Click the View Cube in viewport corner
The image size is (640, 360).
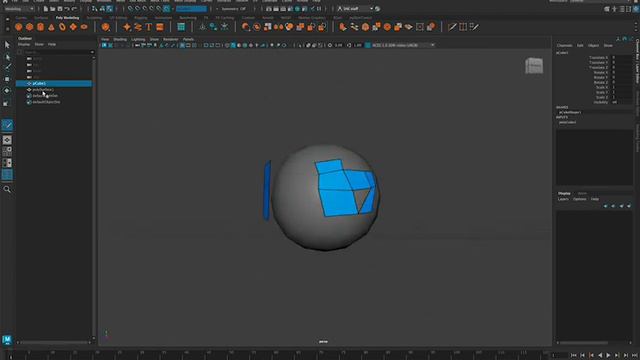tap(534, 66)
